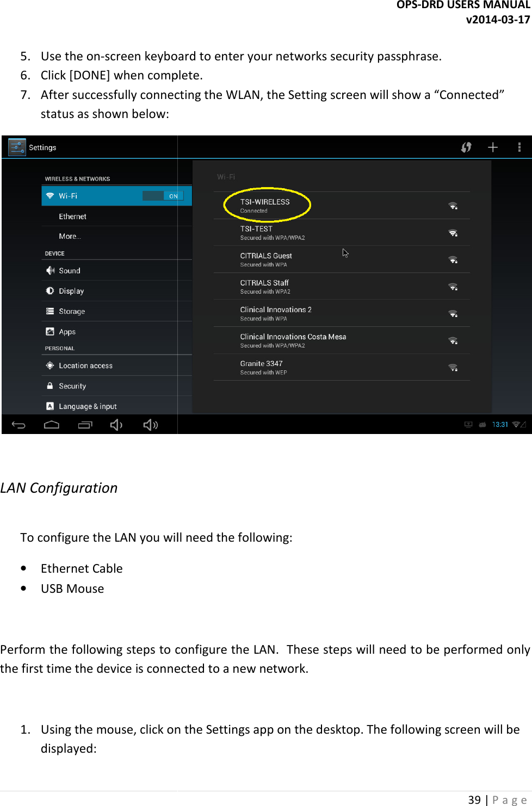The height and width of the screenshot is (806, 532).
Task: Open the overflow menu with three dots
Action: (519, 147)
